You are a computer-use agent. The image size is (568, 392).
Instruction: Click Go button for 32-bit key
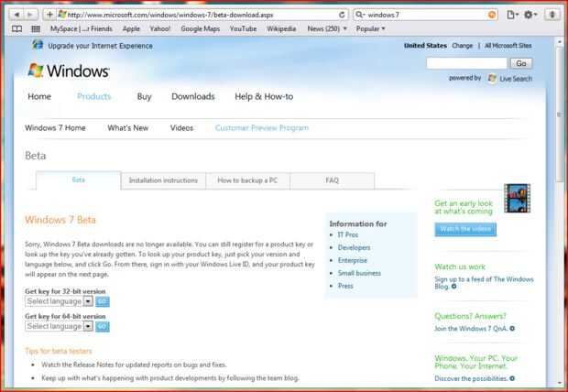click(103, 301)
